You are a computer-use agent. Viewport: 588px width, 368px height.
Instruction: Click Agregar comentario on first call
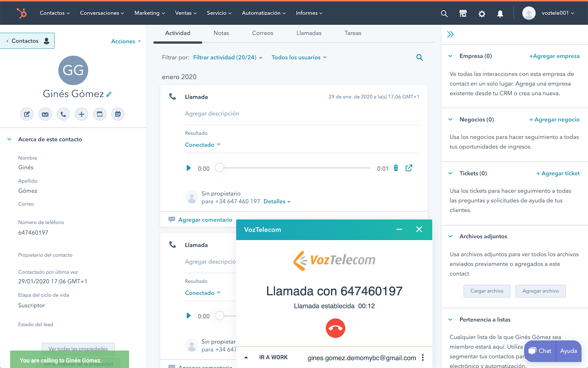tap(205, 220)
